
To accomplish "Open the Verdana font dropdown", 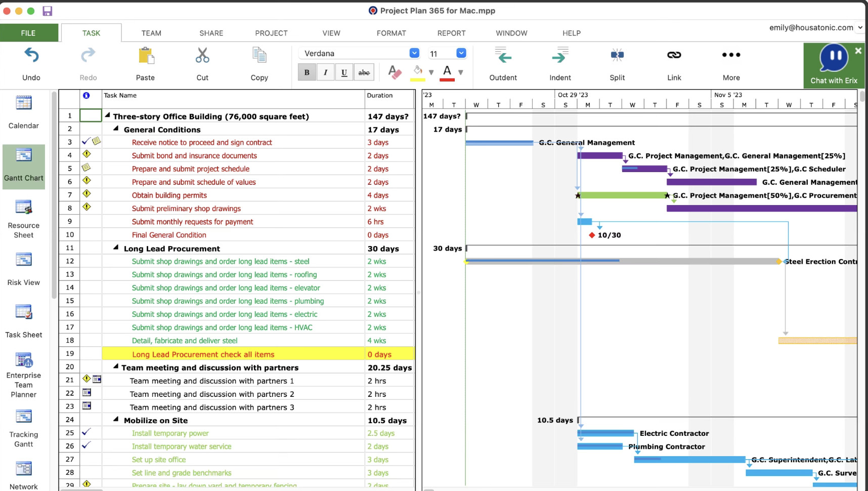I will 414,53.
